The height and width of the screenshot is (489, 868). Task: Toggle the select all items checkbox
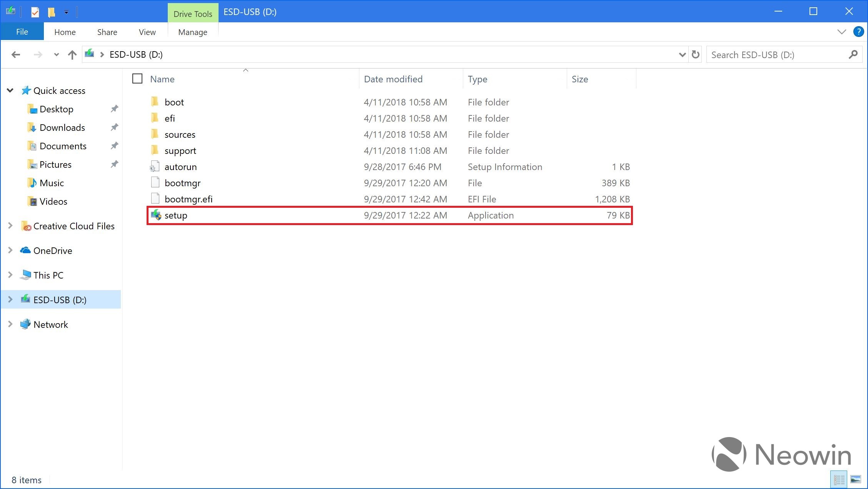[x=137, y=79]
